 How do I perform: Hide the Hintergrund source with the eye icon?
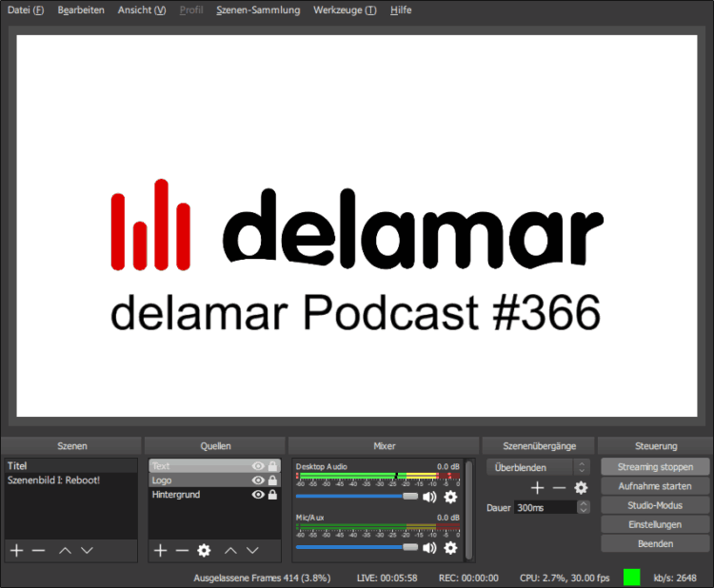coord(258,495)
